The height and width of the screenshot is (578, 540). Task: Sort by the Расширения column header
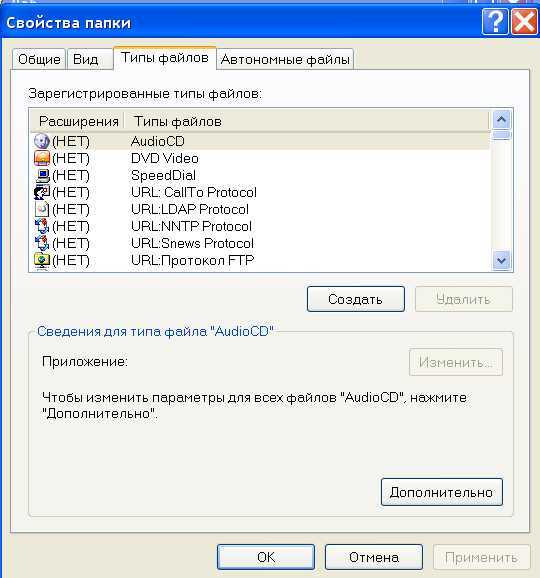click(x=77, y=121)
